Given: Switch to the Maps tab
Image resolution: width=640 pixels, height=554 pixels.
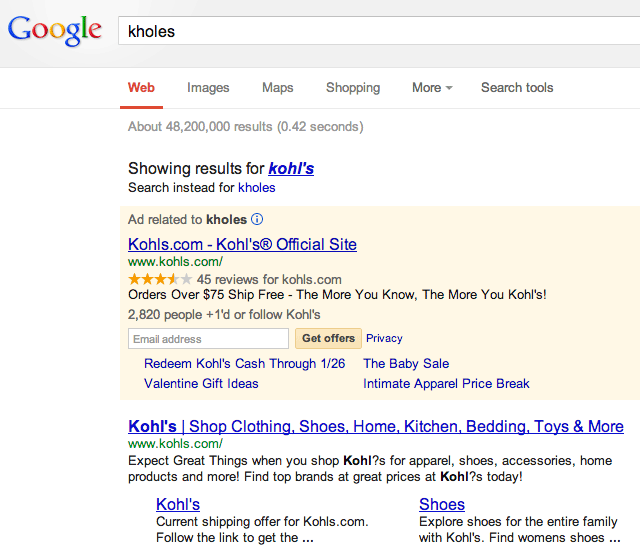Looking at the screenshot, I should [278, 87].
